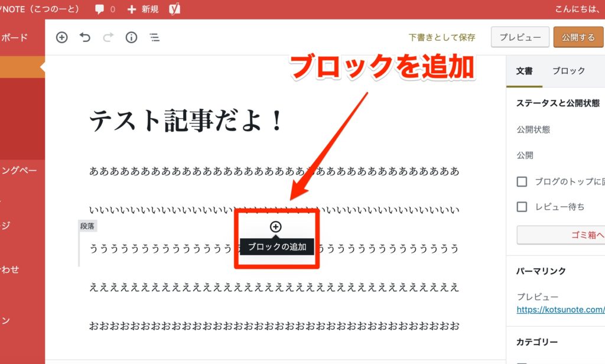This screenshot has height=364, width=605.
Task: Click the inline plus icon between paragraphs
Action: (x=275, y=227)
